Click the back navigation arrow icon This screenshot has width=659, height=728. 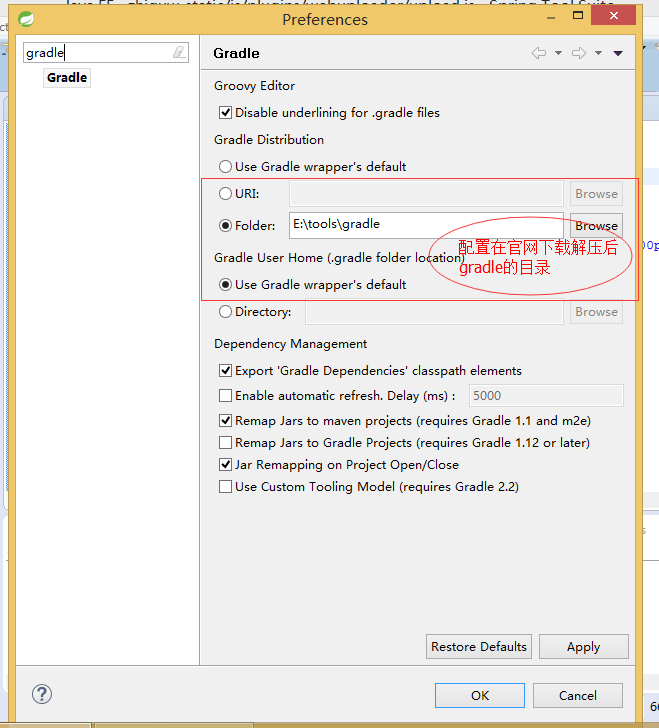tap(539, 53)
